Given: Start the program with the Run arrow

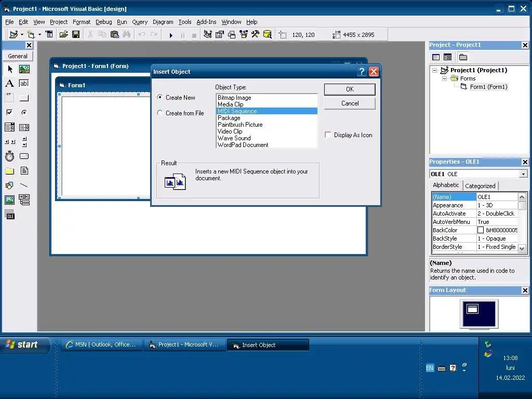Looking at the screenshot, I should (171, 35).
